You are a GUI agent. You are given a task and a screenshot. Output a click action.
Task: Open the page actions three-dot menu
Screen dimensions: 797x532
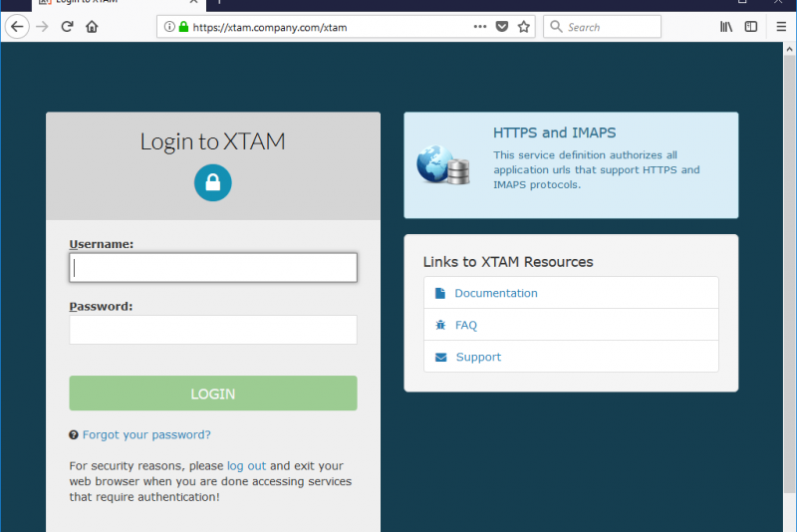pos(480,27)
